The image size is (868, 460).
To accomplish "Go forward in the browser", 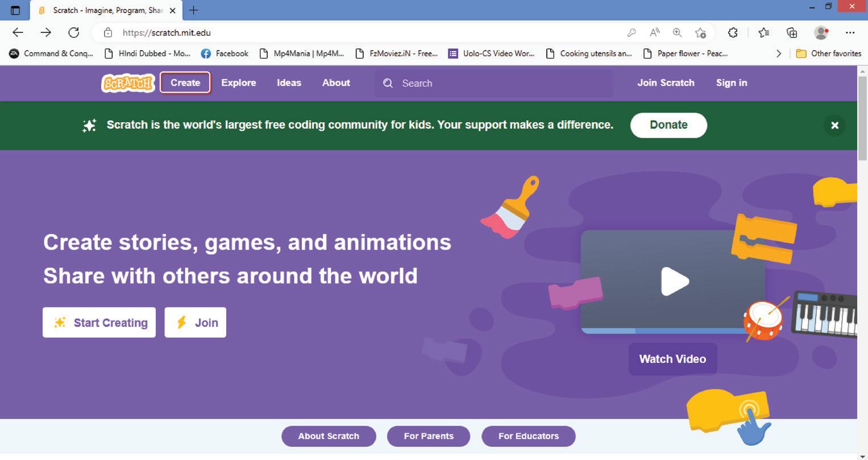I will click(46, 33).
